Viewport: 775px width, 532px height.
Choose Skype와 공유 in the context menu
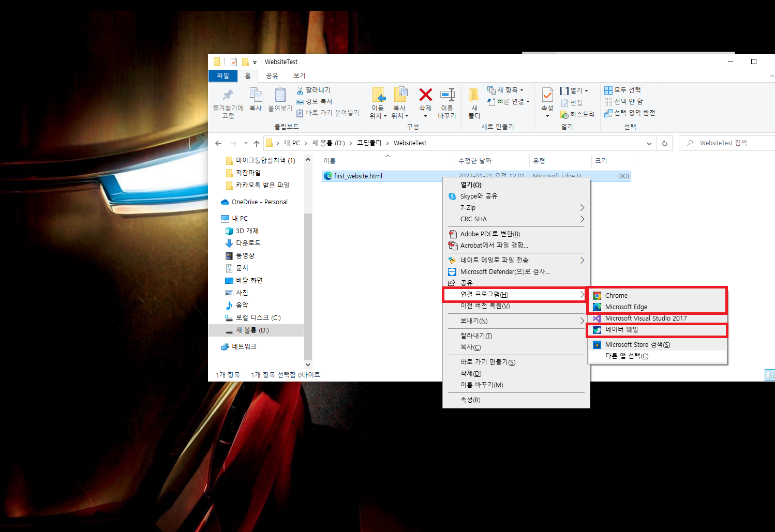516,196
